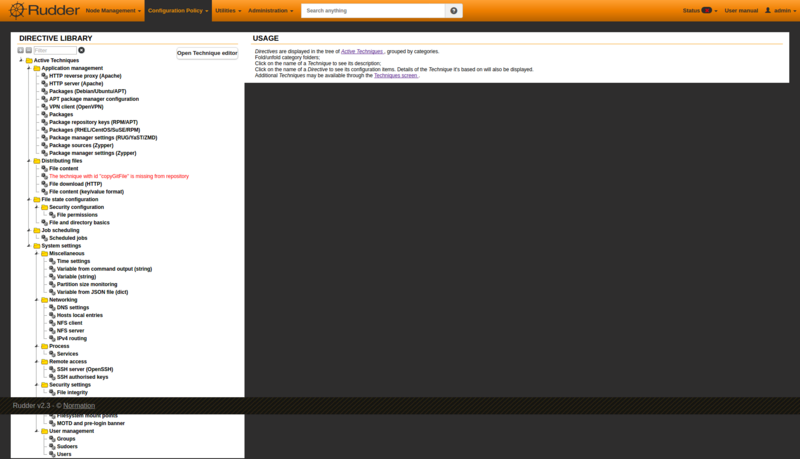Image resolution: width=800 pixels, height=459 pixels.
Task: Collapse the Remote access subcategory arrow
Action: click(x=36, y=362)
